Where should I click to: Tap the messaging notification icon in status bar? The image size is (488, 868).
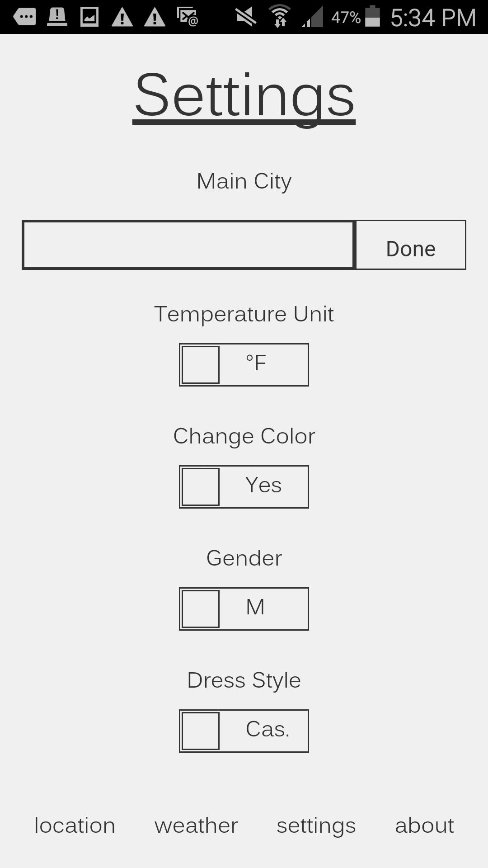(24, 17)
